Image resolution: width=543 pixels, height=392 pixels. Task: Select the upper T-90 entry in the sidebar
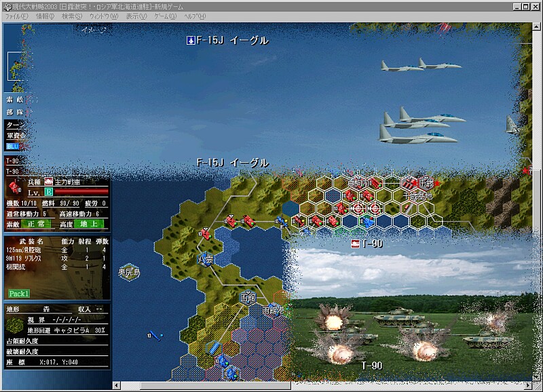[12, 161]
